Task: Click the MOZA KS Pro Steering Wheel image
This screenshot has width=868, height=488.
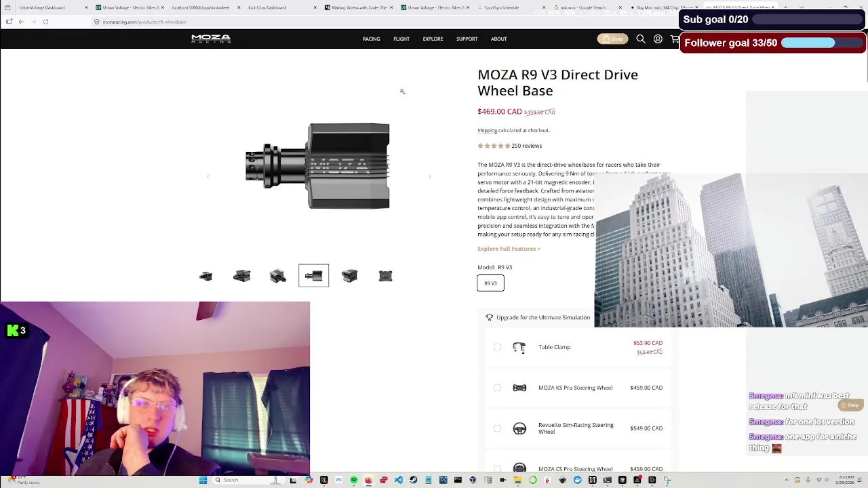Action: coord(519,388)
